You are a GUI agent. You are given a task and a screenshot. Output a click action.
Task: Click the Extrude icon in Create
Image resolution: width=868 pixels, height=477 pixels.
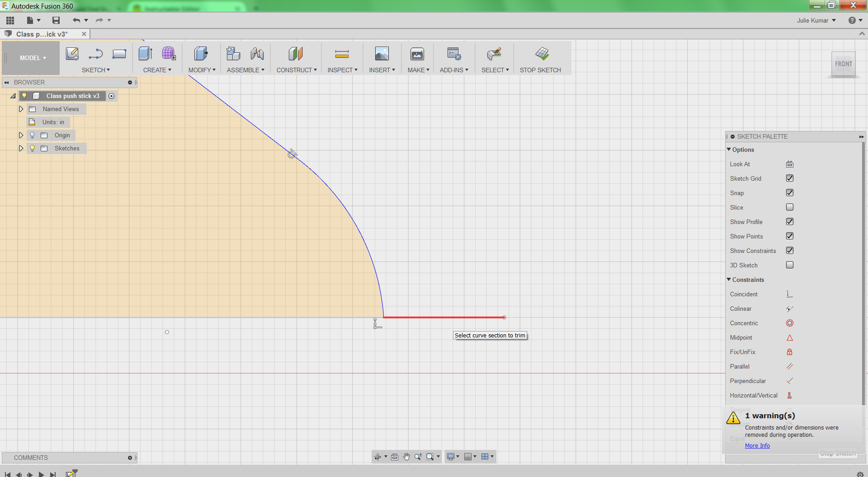(x=145, y=54)
